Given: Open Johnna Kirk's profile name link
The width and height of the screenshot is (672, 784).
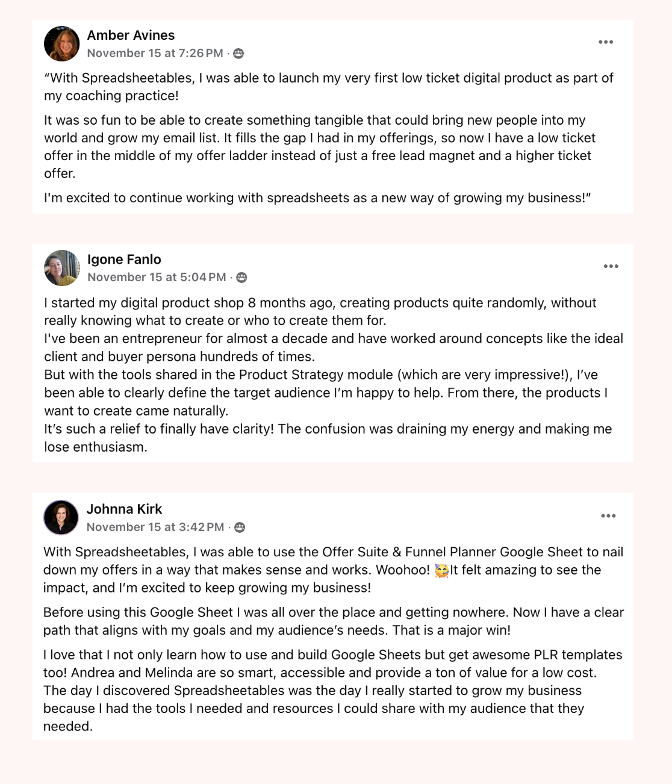Looking at the screenshot, I should 124,509.
